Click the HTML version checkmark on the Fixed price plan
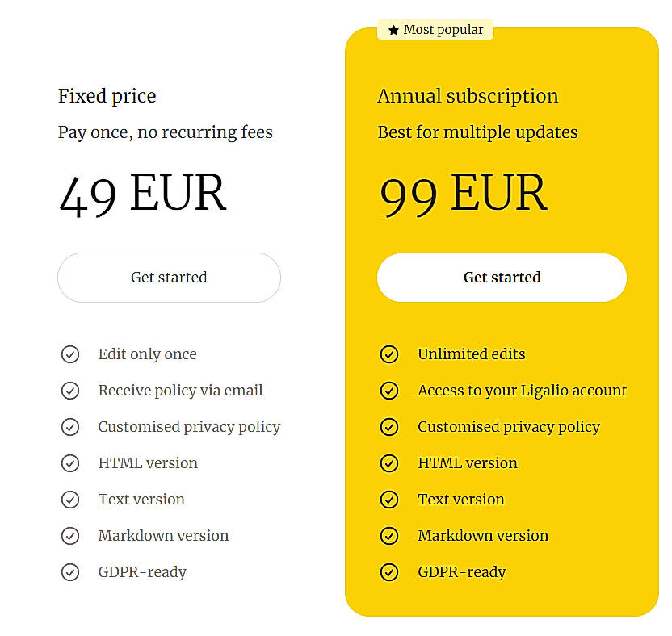 70,462
